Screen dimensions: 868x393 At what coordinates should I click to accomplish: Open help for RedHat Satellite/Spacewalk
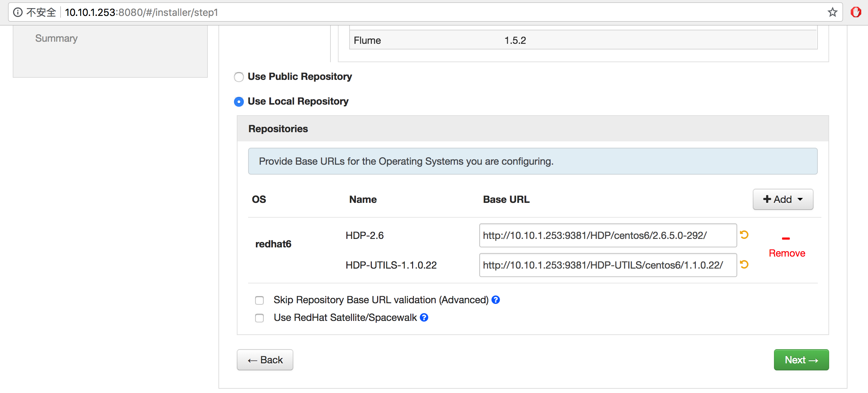[x=424, y=317]
